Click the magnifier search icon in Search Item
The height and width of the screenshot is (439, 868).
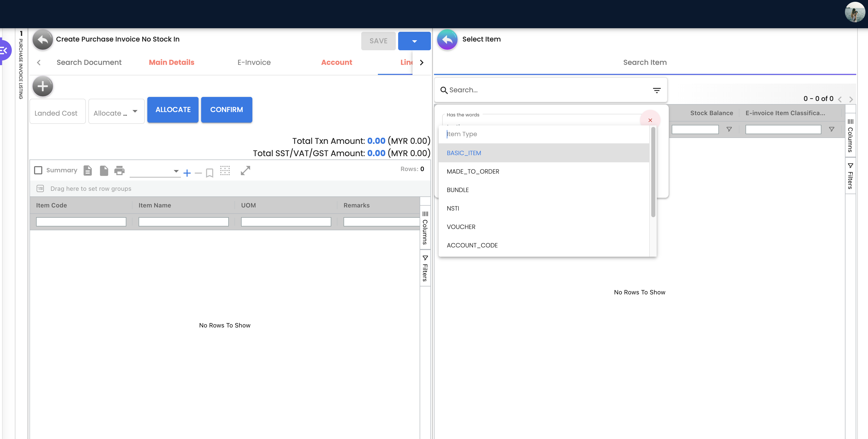(x=444, y=90)
